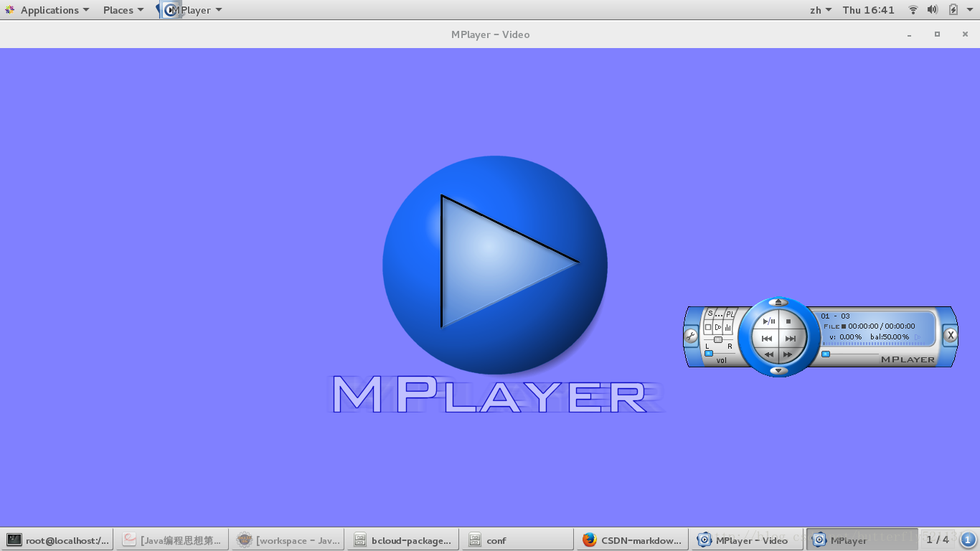
Task: Open the playlist with the PL button
Action: coord(730,314)
